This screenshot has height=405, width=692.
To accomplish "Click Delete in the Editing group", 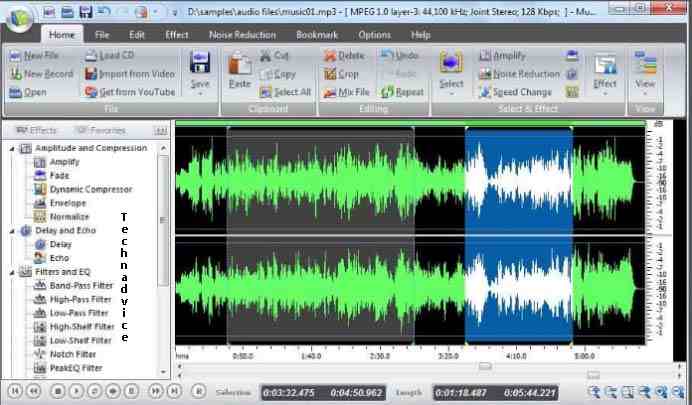I will (344, 56).
